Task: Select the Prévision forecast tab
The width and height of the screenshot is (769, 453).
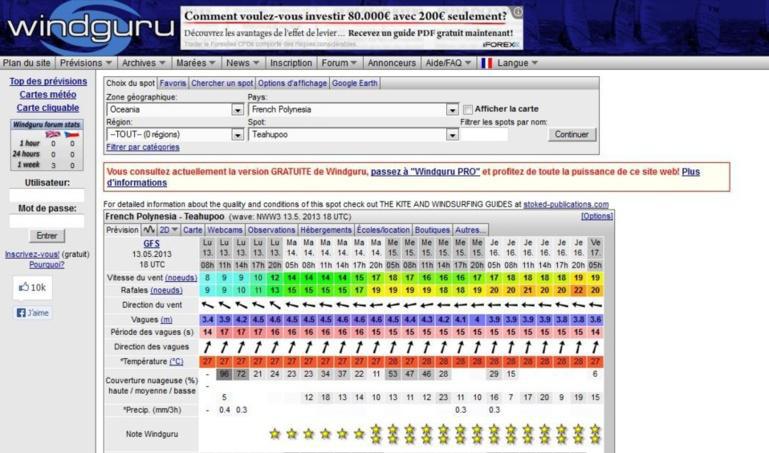Action: [x=123, y=229]
